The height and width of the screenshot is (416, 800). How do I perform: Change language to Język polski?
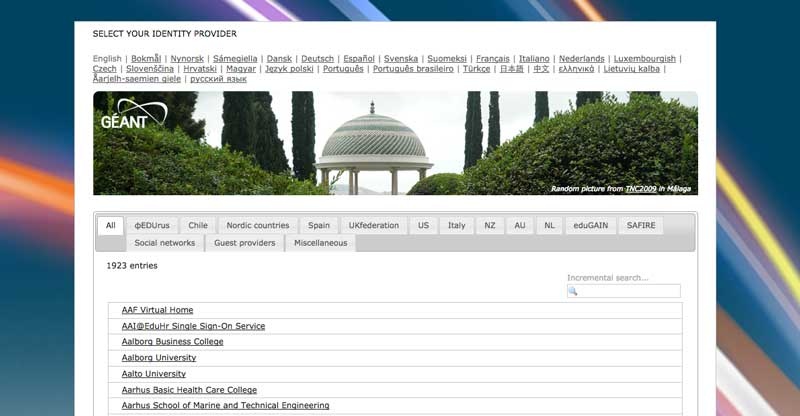coord(289,69)
